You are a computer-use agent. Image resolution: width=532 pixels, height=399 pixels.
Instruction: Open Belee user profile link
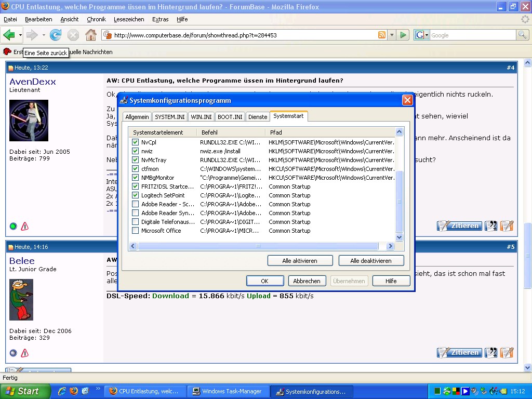tap(22, 261)
